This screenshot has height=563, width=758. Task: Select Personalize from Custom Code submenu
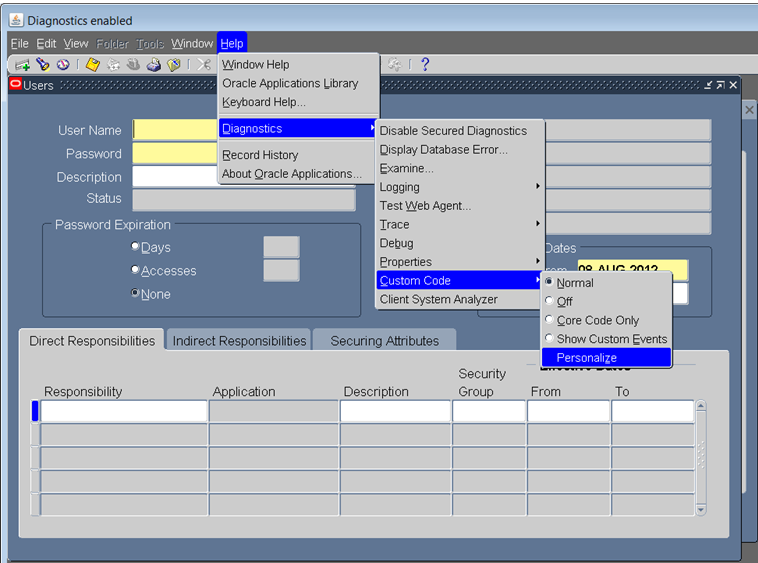pyautogui.click(x=606, y=358)
